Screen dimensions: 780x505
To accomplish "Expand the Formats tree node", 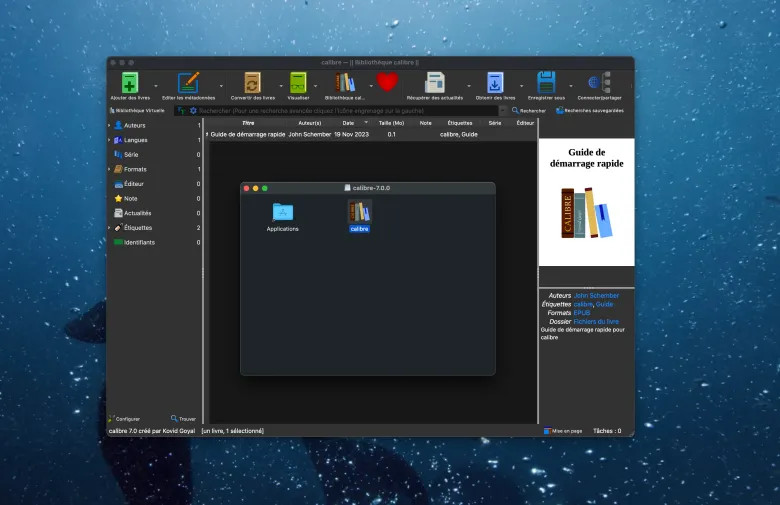I will click(x=110, y=169).
